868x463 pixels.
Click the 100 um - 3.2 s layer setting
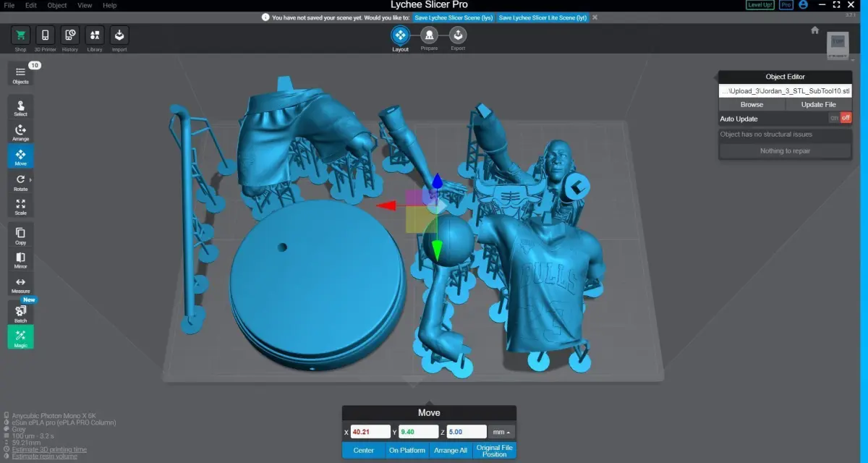pyautogui.click(x=33, y=436)
